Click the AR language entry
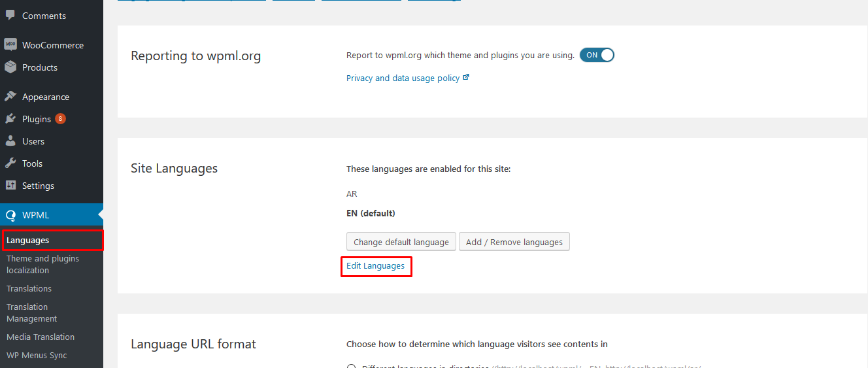Screen dimensions: 868x368 (352, 193)
